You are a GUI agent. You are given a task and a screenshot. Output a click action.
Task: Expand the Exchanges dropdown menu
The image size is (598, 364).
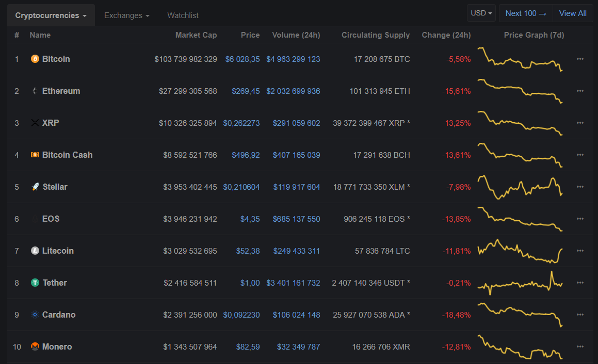(x=126, y=15)
